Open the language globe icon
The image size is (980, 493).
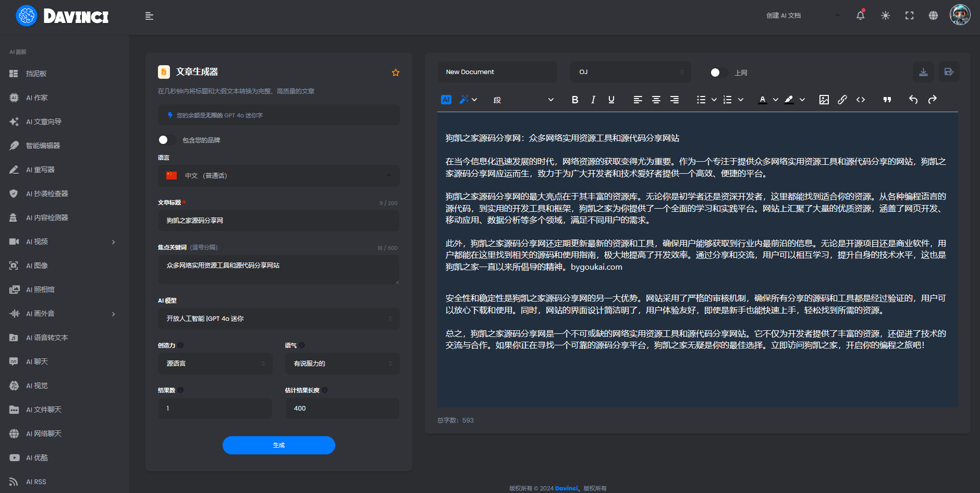click(934, 16)
